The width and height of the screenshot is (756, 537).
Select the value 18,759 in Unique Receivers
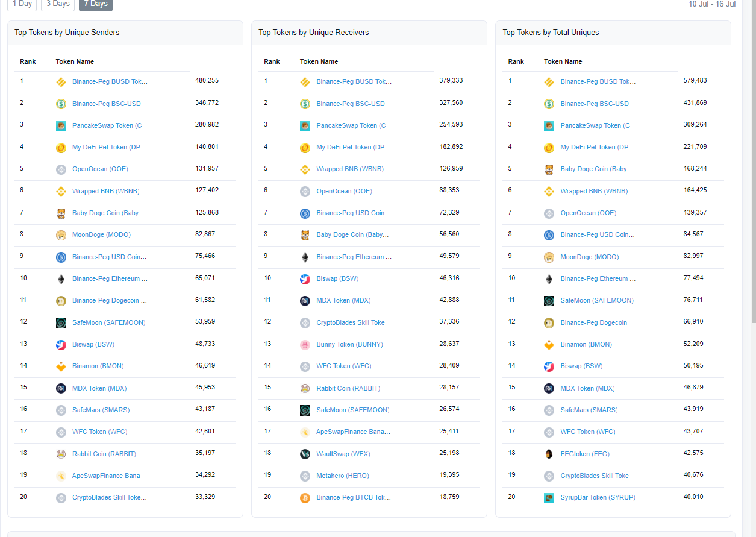tap(449, 497)
